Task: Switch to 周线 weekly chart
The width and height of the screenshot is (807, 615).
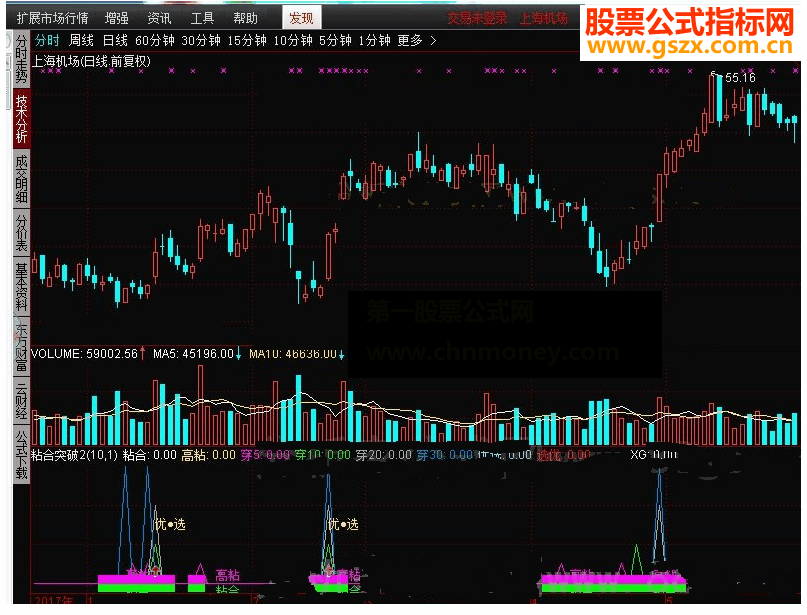Action: coord(81,40)
